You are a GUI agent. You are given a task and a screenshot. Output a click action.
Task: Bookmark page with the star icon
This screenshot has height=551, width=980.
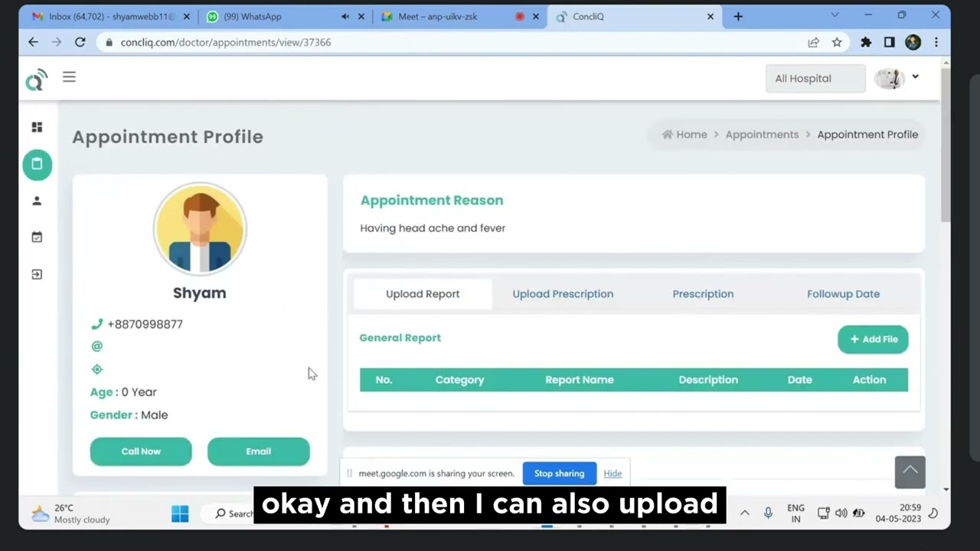click(837, 42)
